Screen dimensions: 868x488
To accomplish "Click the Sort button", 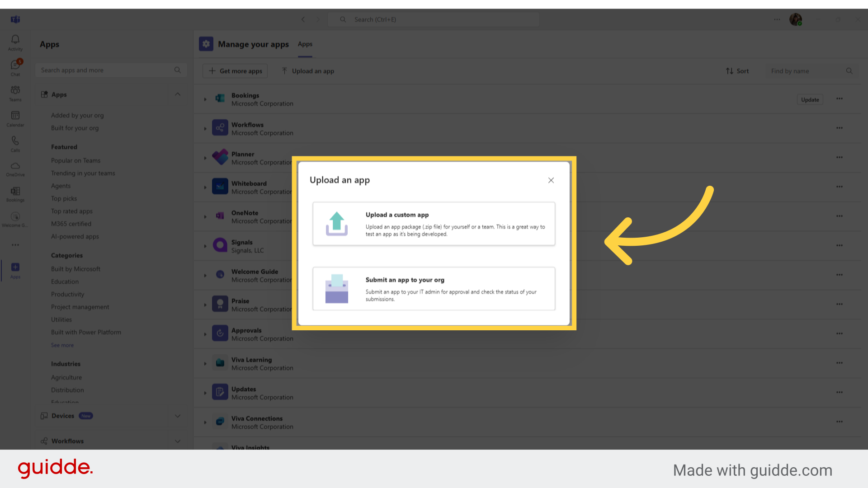I will point(737,71).
